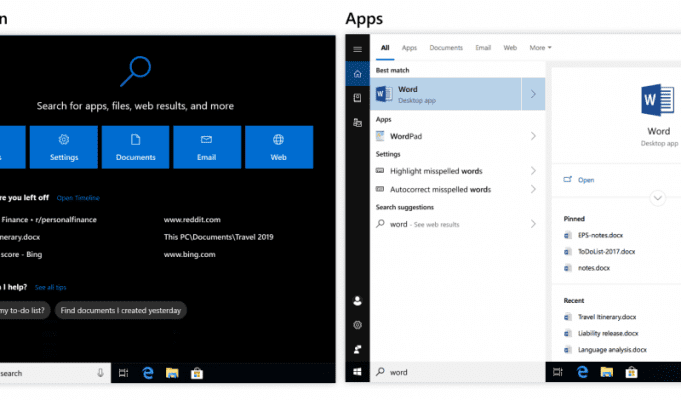Open the Windows Start button

(357, 372)
